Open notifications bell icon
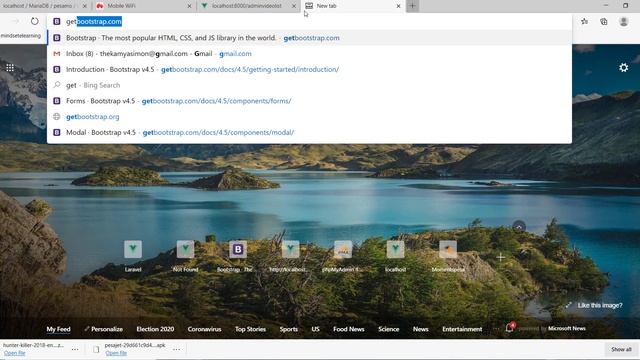This screenshot has width=640, height=360. pyautogui.click(x=510, y=327)
